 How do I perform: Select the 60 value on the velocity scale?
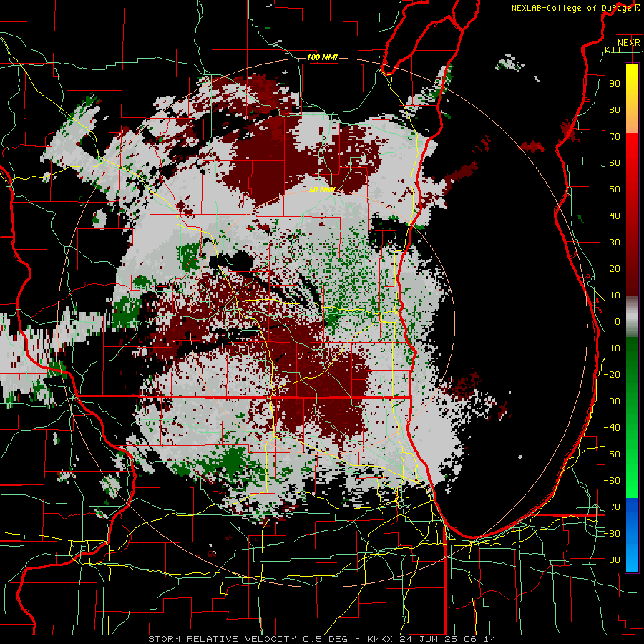click(615, 162)
